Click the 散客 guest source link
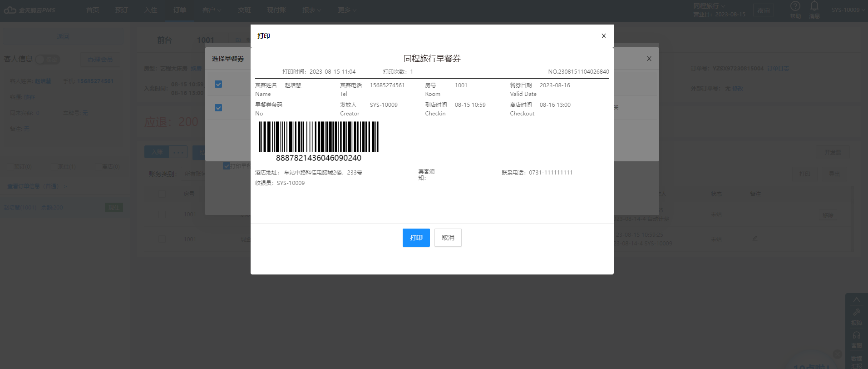This screenshot has width=868, height=369. point(29,97)
